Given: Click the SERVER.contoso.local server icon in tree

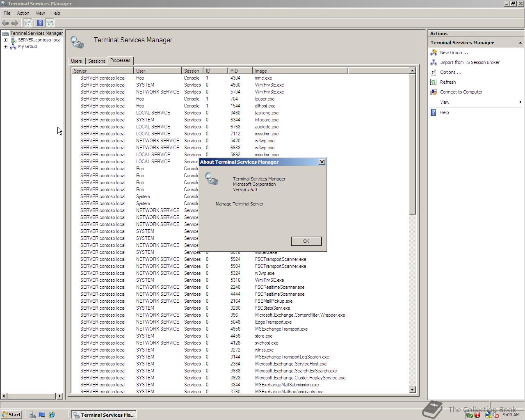Looking at the screenshot, I should (x=14, y=40).
